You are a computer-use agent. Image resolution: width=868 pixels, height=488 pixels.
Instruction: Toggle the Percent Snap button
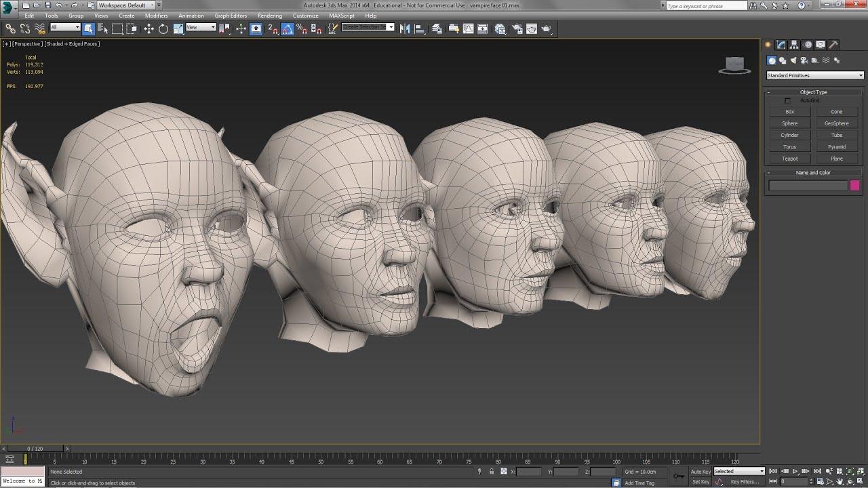(x=301, y=28)
